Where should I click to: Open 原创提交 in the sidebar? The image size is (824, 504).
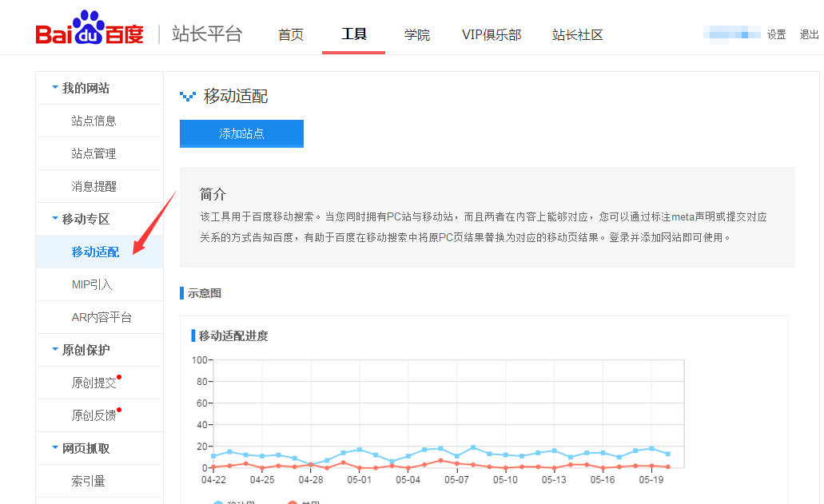coord(94,383)
